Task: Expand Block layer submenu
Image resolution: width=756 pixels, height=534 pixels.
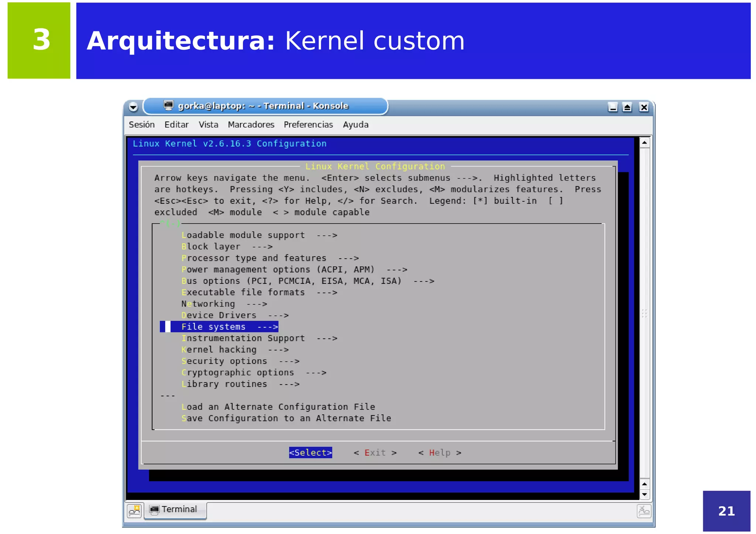Action: (x=227, y=247)
